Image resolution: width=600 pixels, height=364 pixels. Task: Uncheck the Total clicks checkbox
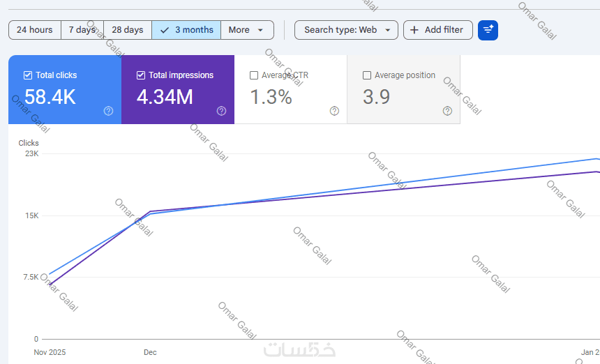(x=28, y=75)
